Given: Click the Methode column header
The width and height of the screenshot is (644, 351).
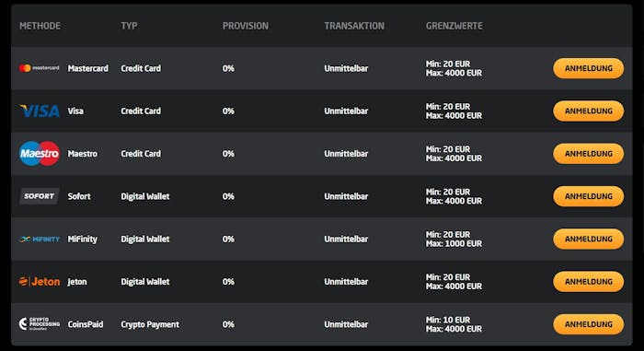Looking at the screenshot, I should [x=40, y=26].
